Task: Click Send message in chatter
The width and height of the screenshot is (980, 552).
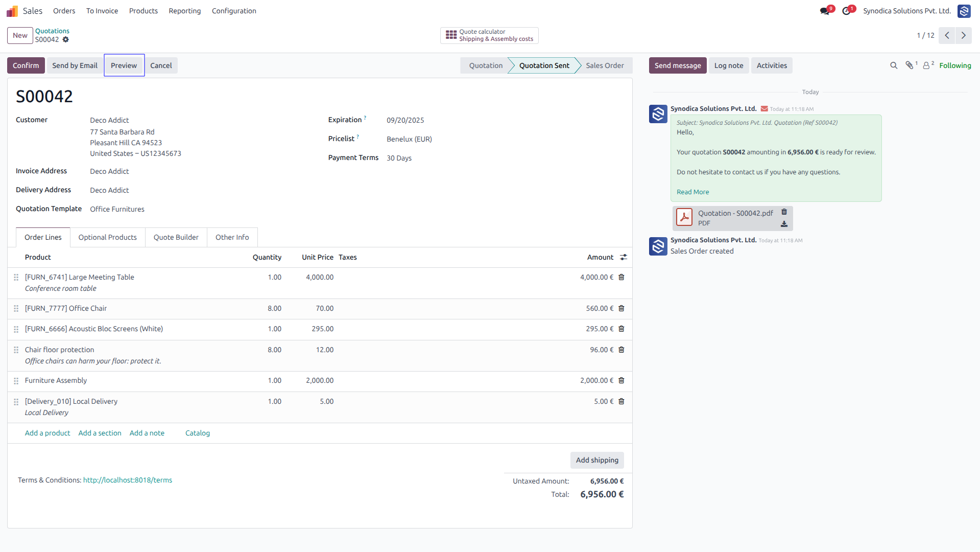Action: 678,65
